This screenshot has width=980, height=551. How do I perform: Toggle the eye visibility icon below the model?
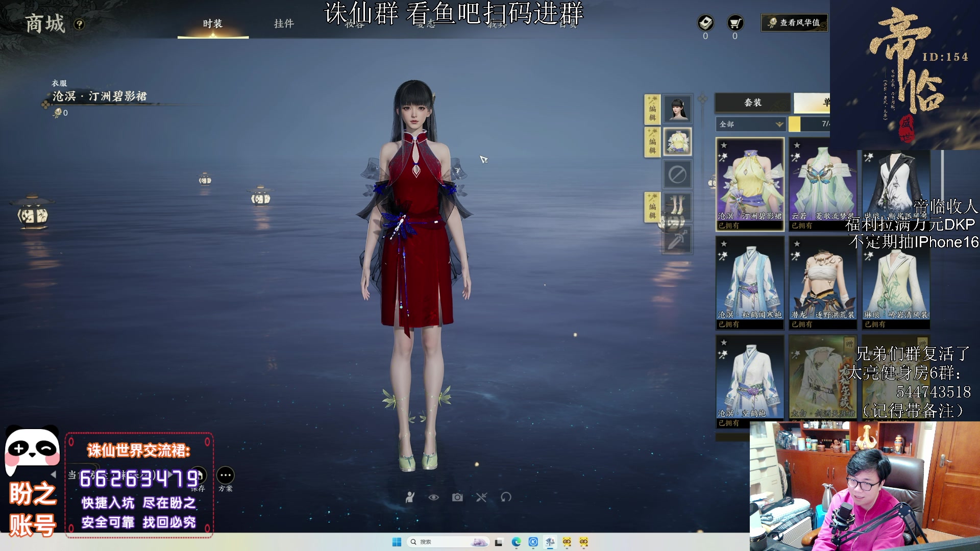coord(433,497)
